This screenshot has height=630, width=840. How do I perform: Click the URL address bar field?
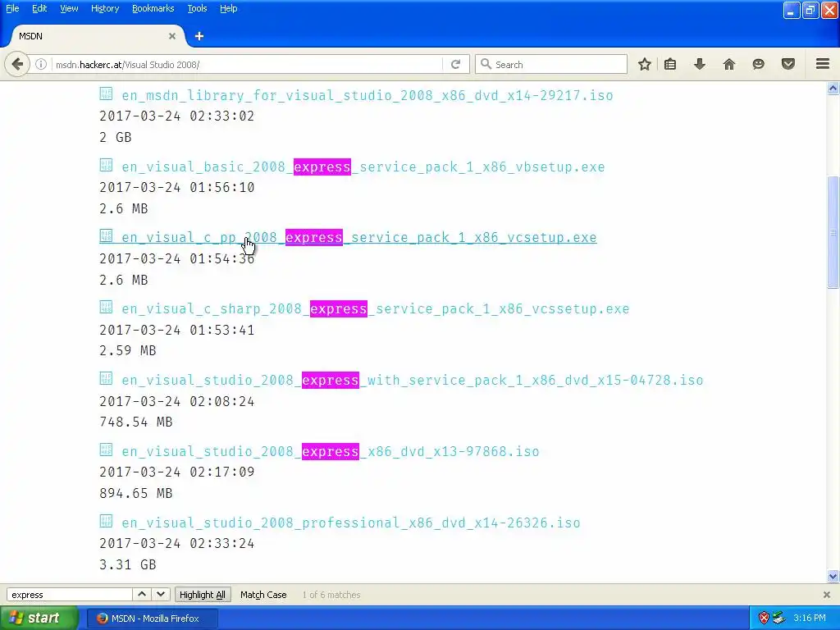[x=246, y=64]
